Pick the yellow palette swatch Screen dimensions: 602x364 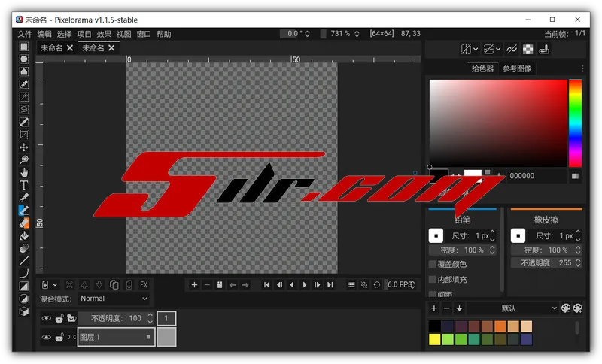coord(435,339)
